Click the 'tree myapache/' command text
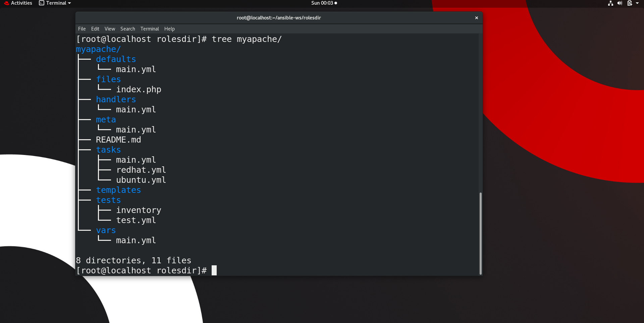Viewport: 644px width, 323px height. [247, 39]
